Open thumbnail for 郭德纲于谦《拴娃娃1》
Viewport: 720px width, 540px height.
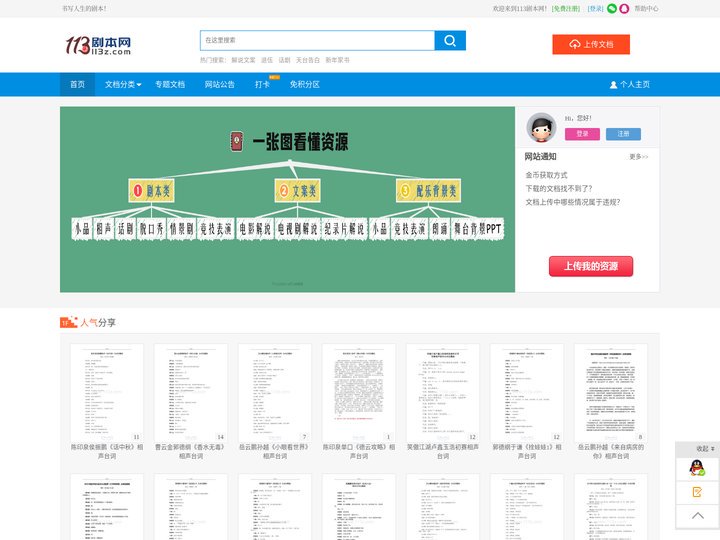(527, 393)
